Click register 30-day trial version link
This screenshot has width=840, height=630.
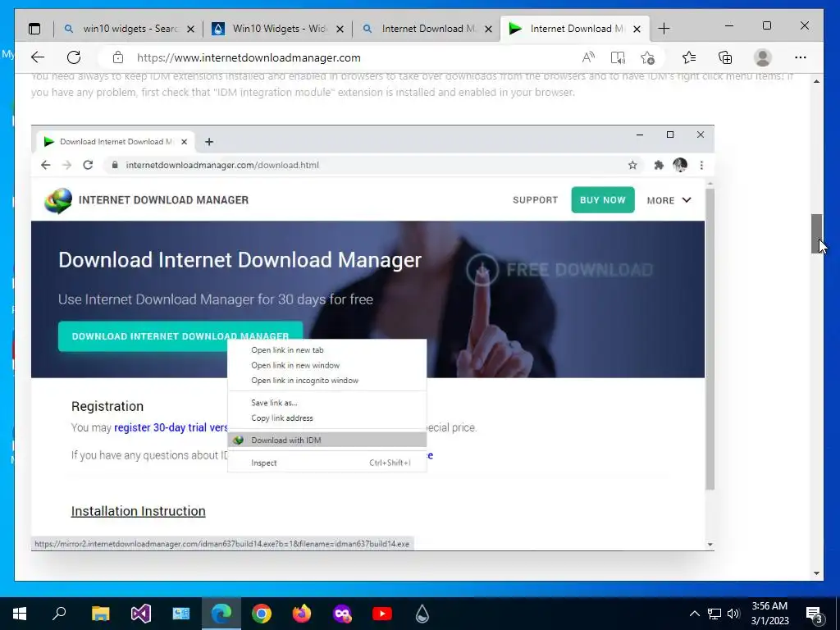pyautogui.click(x=171, y=427)
